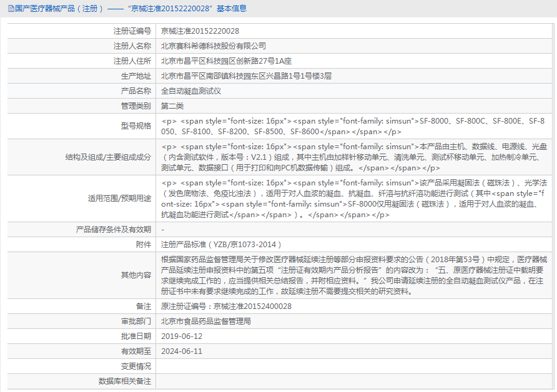
Task: Select the production address 兴昌路1号1号楼3层
Action: [298, 76]
